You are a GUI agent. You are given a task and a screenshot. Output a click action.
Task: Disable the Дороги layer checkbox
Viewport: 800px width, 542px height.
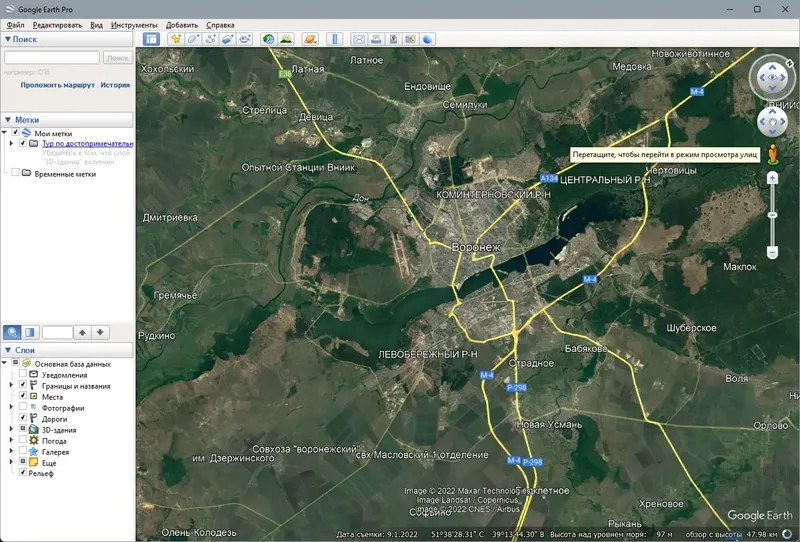click(x=23, y=418)
